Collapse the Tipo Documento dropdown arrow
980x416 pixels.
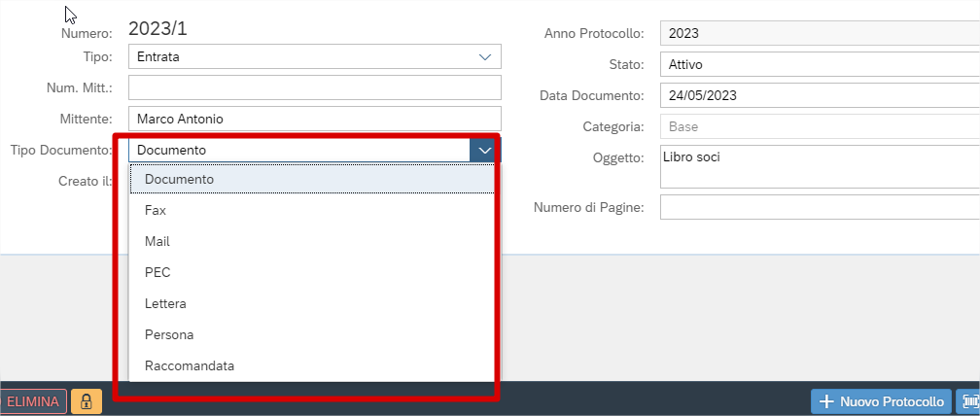(x=484, y=150)
